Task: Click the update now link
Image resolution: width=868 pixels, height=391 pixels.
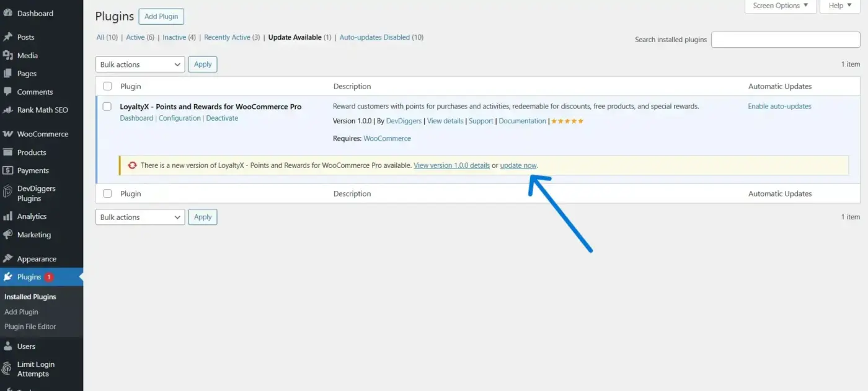Action: pyautogui.click(x=518, y=165)
